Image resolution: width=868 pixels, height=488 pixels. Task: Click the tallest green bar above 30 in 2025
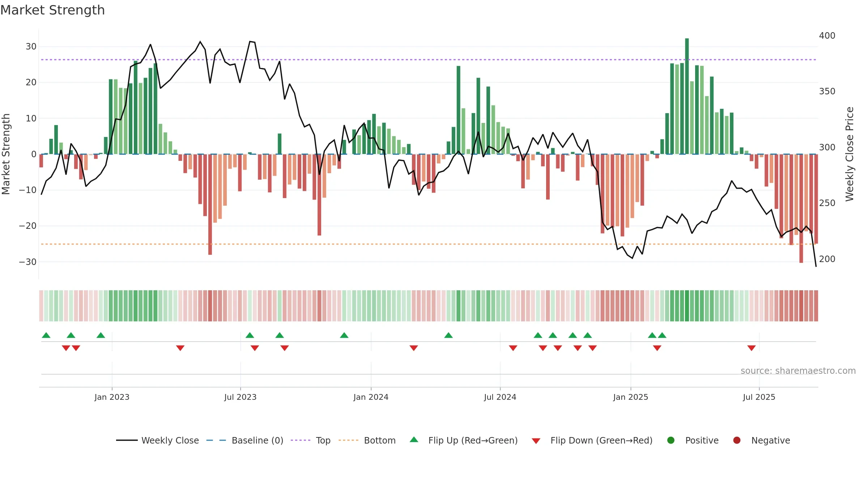687,96
